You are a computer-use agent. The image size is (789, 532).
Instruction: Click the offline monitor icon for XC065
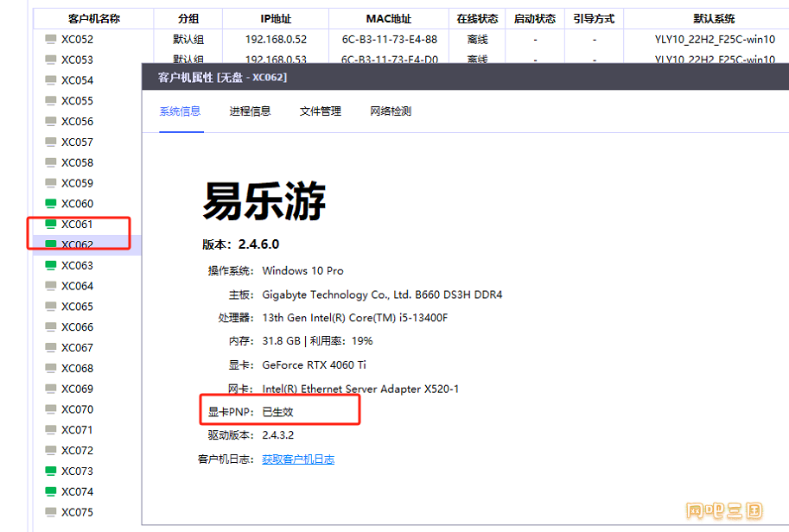tap(50, 307)
